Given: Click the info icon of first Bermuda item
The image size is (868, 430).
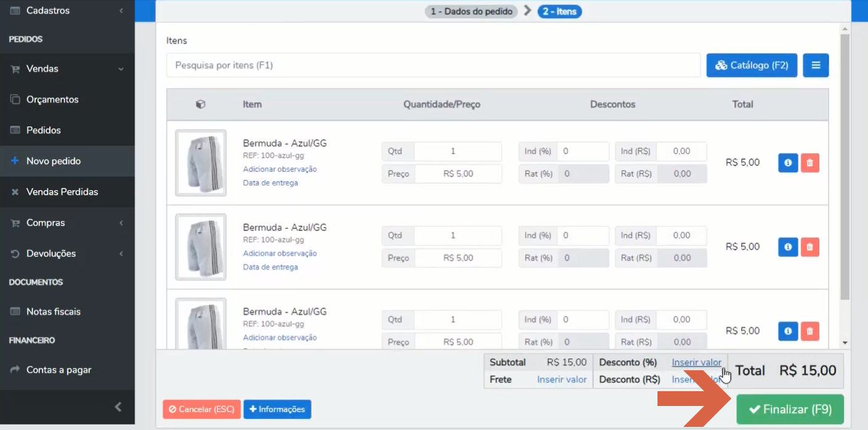Looking at the screenshot, I should coord(788,163).
